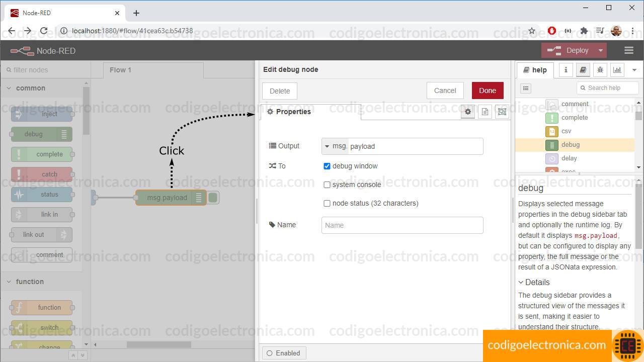Viewport: 644px width, 362px height.
Task: Collapse the function palette category
Action: click(x=41, y=282)
